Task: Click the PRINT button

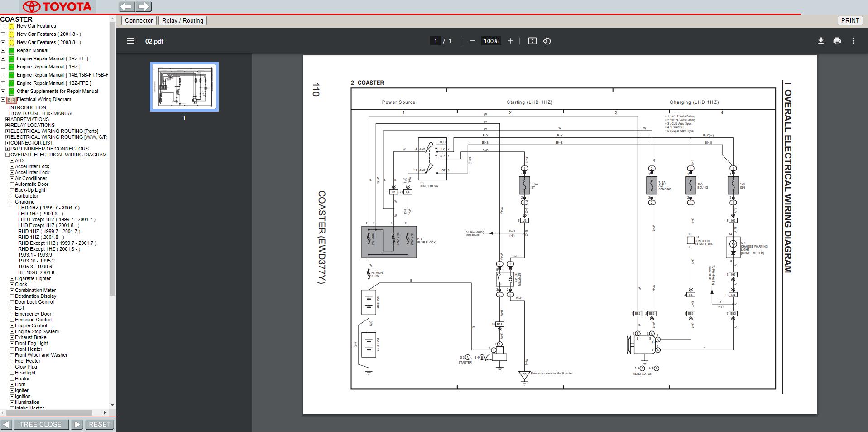Action: click(x=850, y=21)
